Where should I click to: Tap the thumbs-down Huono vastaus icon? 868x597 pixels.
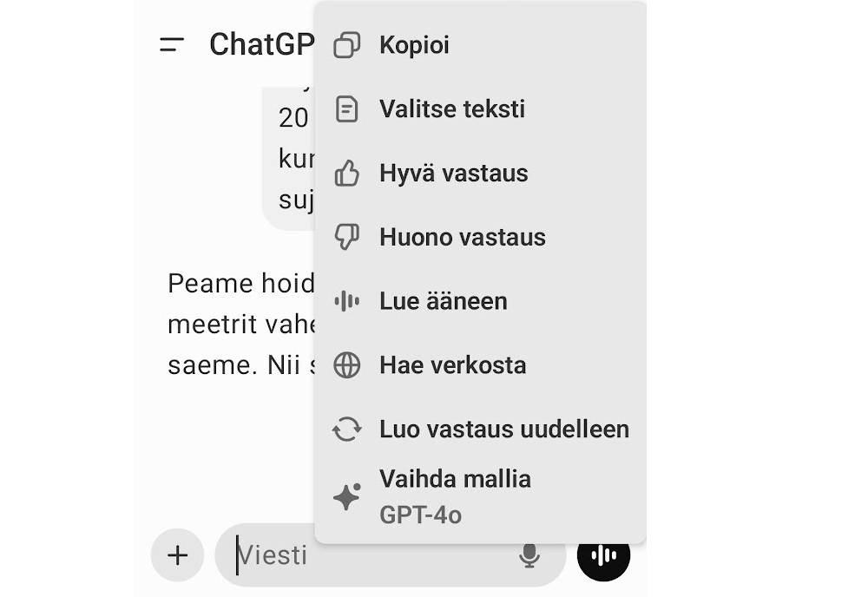click(x=347, y=238)
